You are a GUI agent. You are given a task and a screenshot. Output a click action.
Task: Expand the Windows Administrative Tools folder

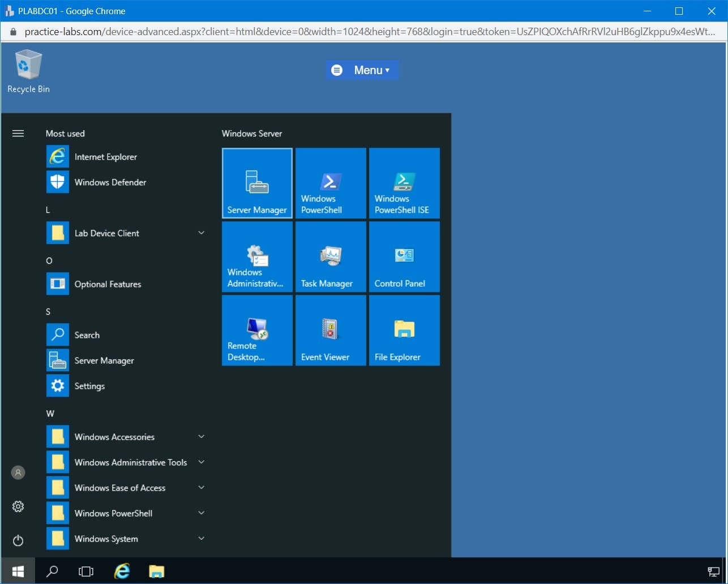(x=126, y=462)
